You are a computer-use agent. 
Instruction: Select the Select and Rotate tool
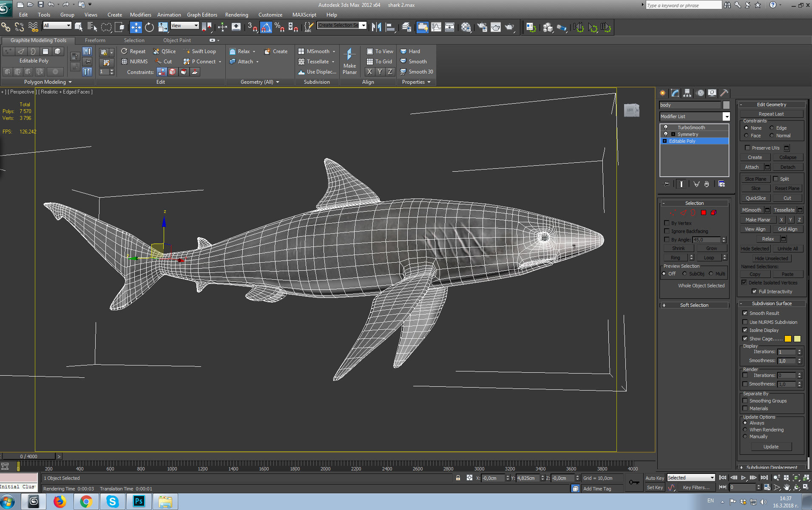coord(149,27)
